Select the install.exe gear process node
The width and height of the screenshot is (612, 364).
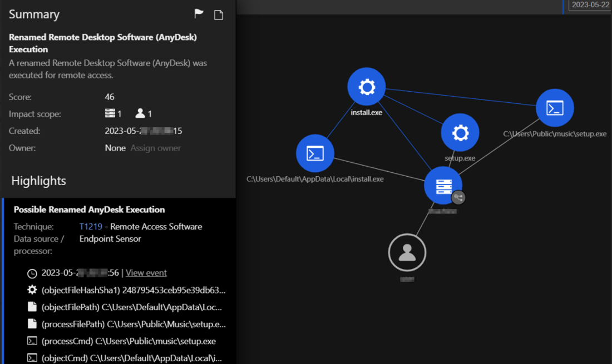pos(367,87)
